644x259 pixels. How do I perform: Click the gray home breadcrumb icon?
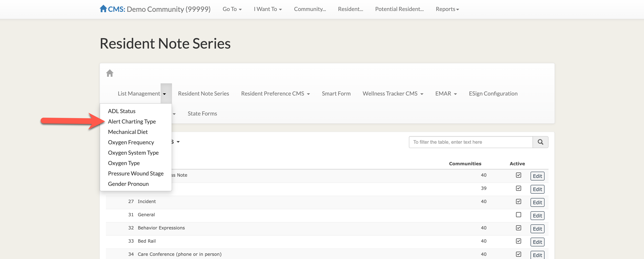point(110,73)
